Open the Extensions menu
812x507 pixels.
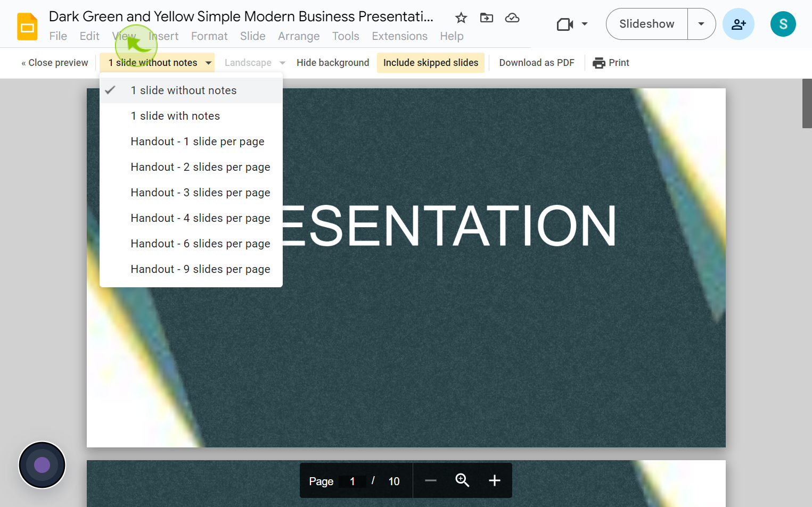tap(399, 36)
